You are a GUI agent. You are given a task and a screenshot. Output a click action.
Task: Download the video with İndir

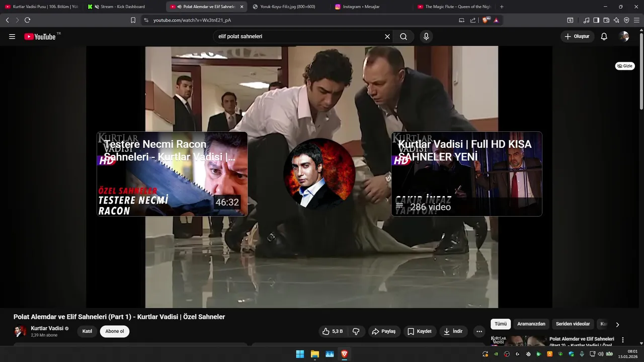coord(453,331)
